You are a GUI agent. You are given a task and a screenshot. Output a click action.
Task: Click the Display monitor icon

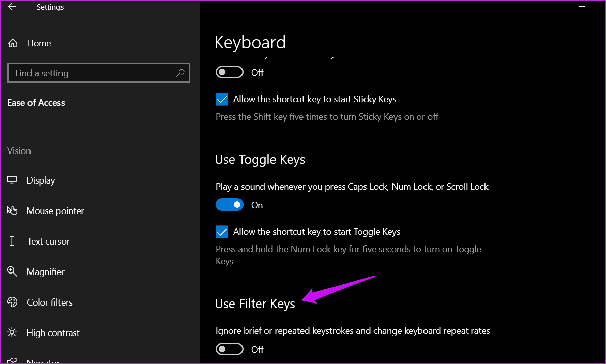[x=12, y=180]
